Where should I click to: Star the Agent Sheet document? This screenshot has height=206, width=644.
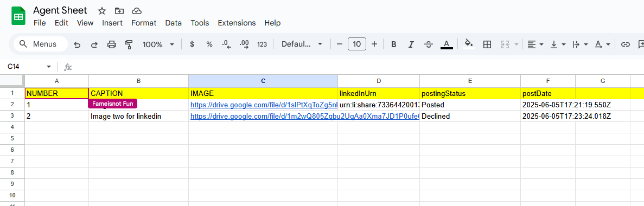pyautogui.click(x=102, y=11)
